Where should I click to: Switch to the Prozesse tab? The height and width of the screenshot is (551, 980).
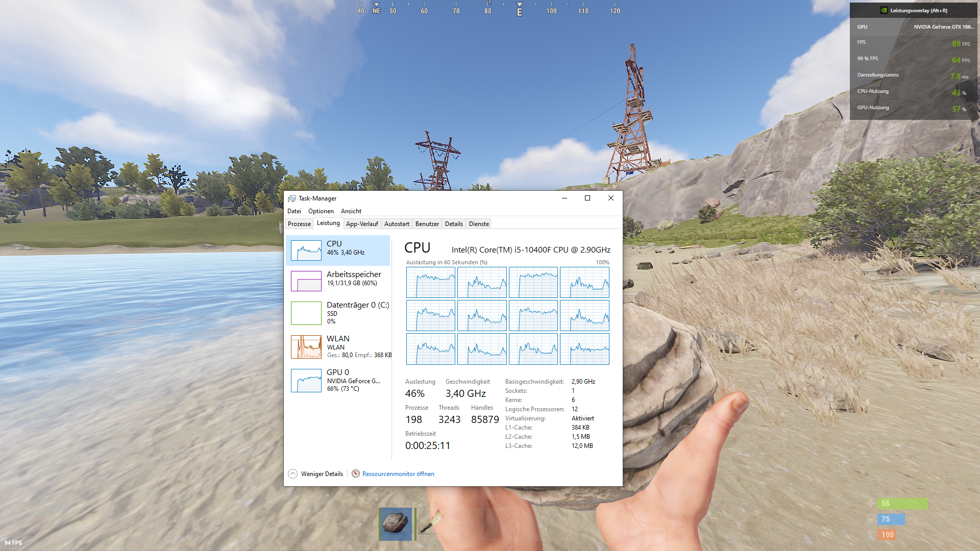tap(299, 224)
